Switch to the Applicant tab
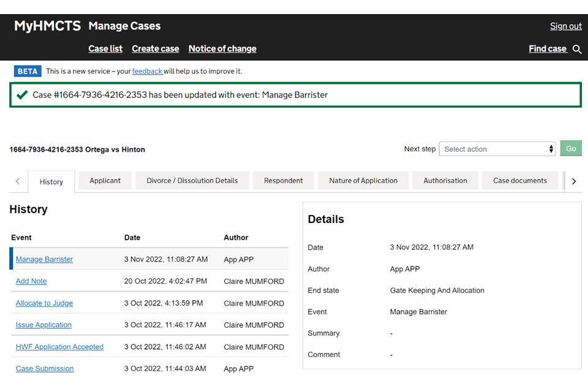588x392 pixels. pos(105,181)
